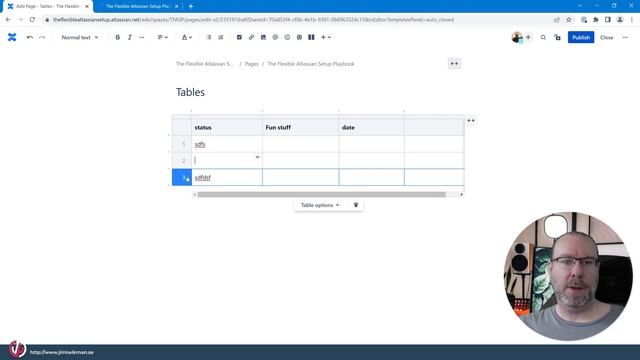
Task: Reload the page
Action: coord(32,20)
